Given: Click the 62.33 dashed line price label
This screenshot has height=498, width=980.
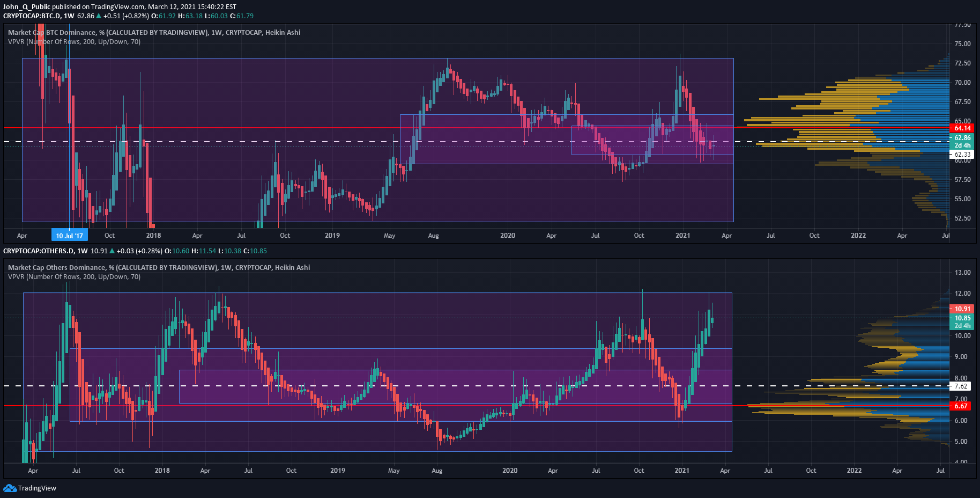Looking at the screenshot, I should [963, 154].
